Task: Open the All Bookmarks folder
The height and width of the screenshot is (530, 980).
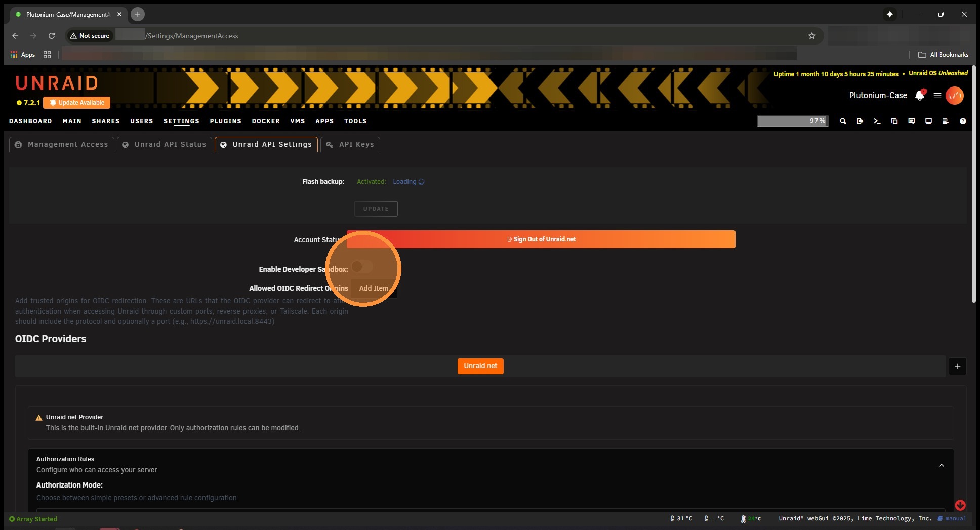Action: 944,55
